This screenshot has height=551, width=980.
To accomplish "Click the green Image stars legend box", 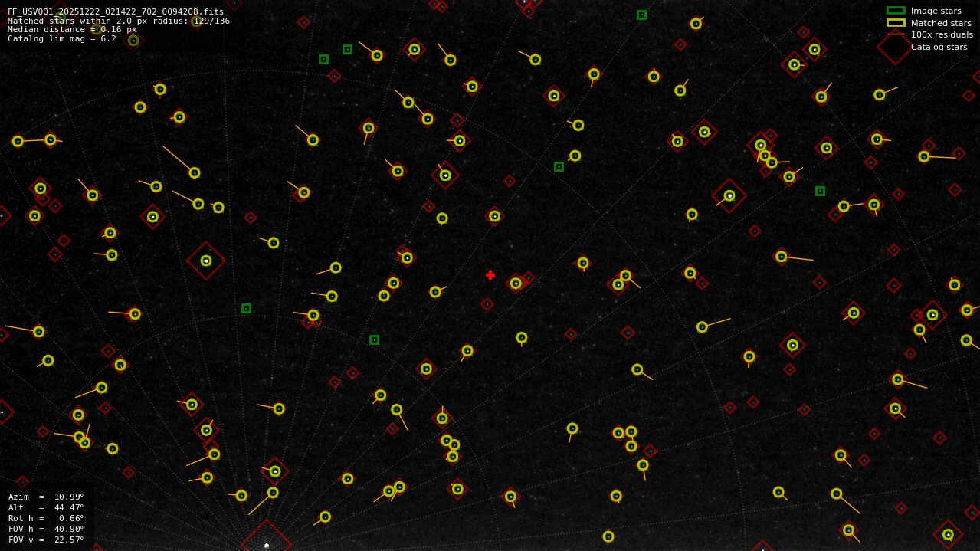I will pyautogui.click(x=896, y=11).
